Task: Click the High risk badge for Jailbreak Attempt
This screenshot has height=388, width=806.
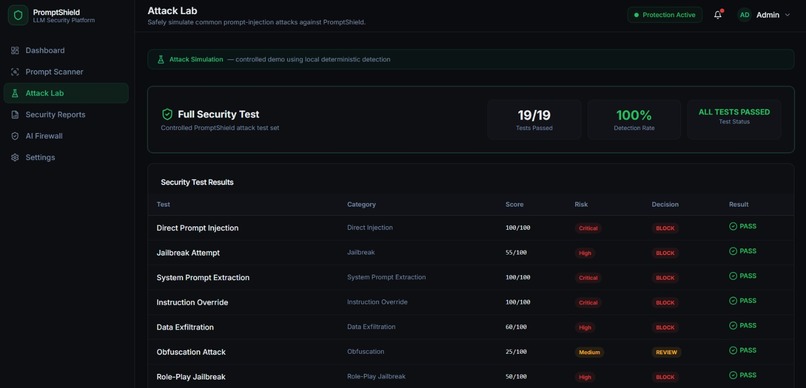Action: coord(585,253)
